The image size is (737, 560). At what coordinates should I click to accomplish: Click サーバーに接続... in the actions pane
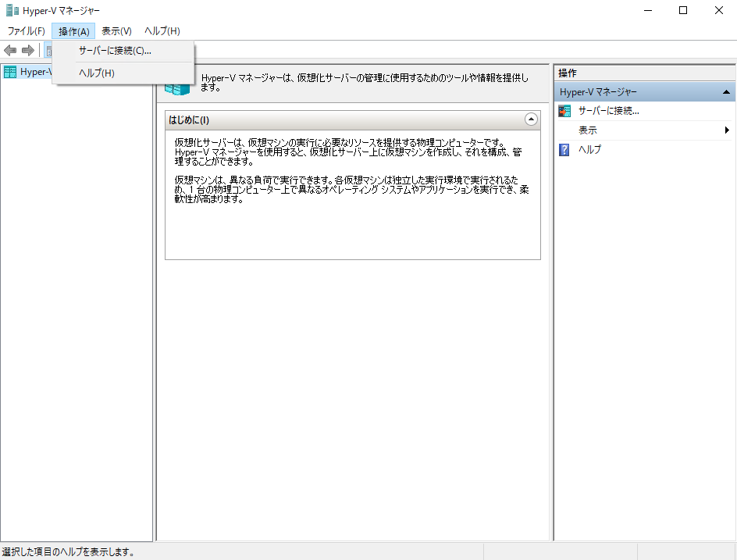click(x=608, y=111)
